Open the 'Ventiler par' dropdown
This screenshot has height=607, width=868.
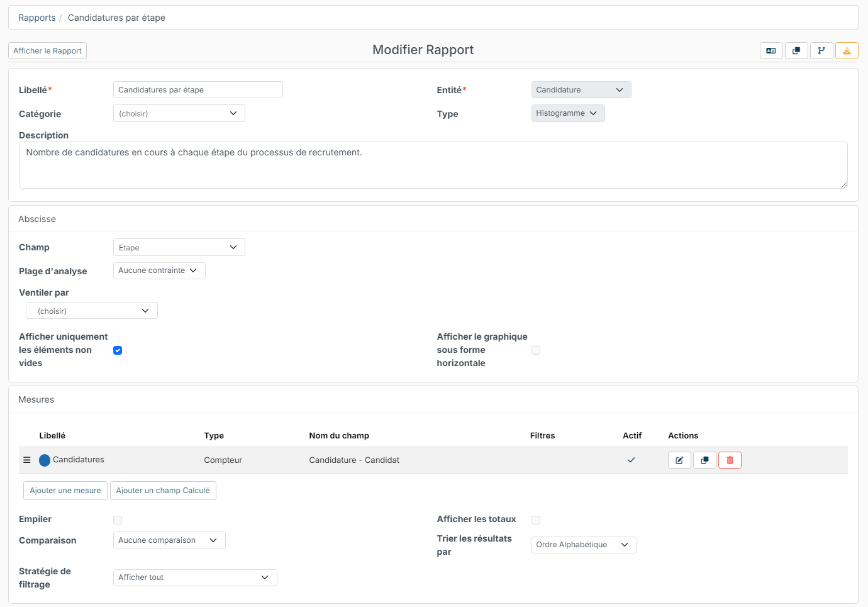(x=92, y=311)
